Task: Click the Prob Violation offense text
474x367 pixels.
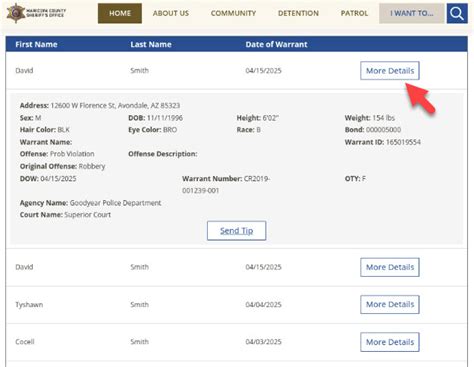Action: [72, 154]
